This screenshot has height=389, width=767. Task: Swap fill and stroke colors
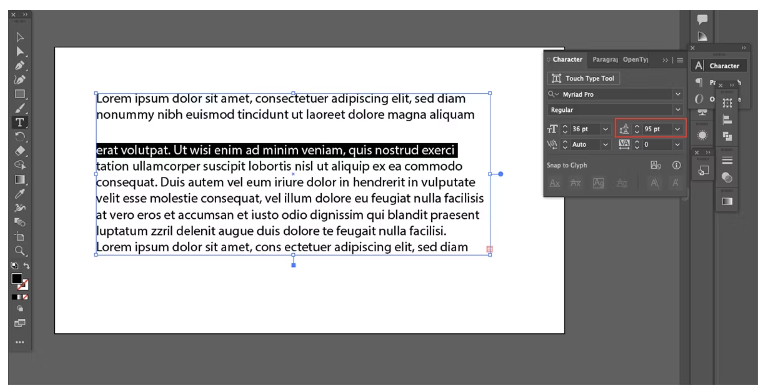coord(26,266)
